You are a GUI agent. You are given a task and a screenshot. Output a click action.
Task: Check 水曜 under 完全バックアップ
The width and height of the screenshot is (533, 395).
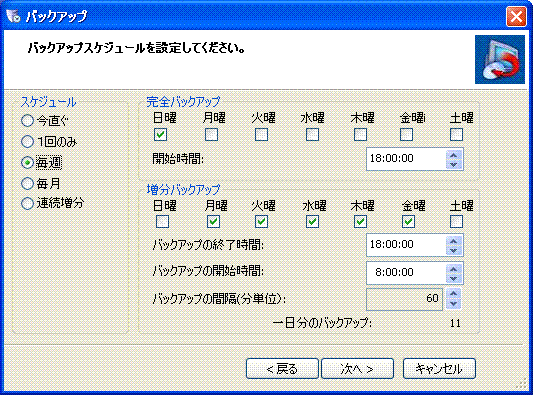(x=312, y=134)
